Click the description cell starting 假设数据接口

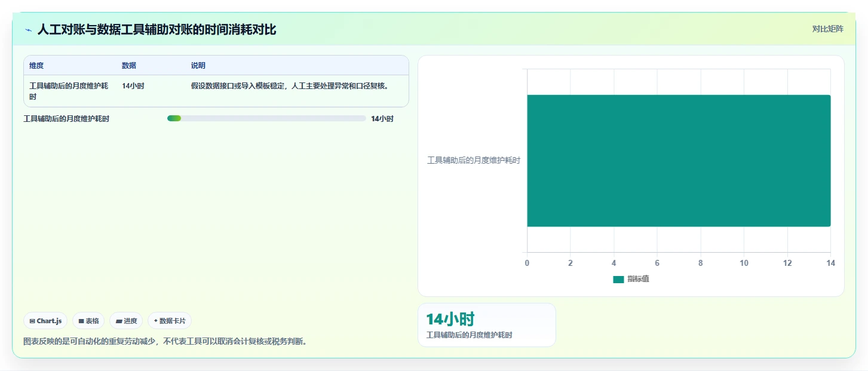coord(290,86)
